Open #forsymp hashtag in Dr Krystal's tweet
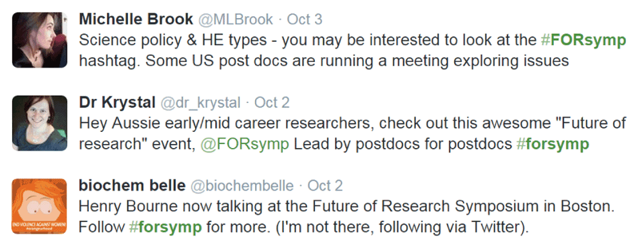The height and width of the screenshot is (249, 644). (552, 144)
